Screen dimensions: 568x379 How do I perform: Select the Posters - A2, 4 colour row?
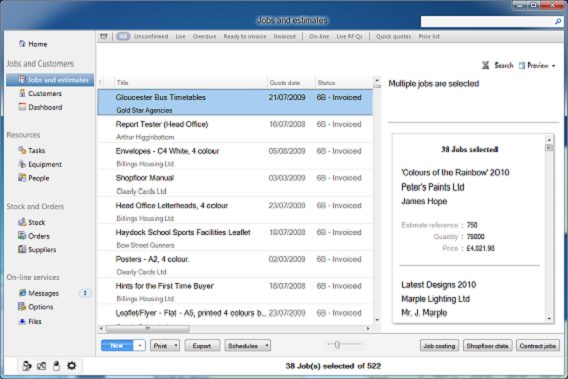pyautogui.click(x=235, y=265)
